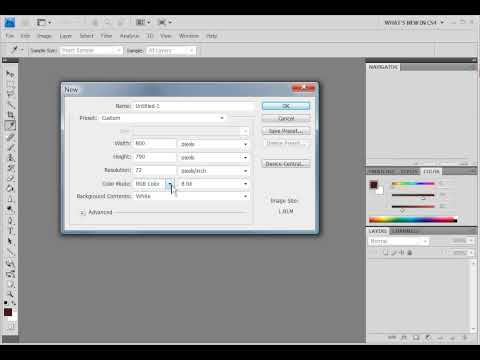Click the rainbow color ramp in Color panel
This screenshot has width=480, height=360.
pyautogui.click(x=413, y=219)
